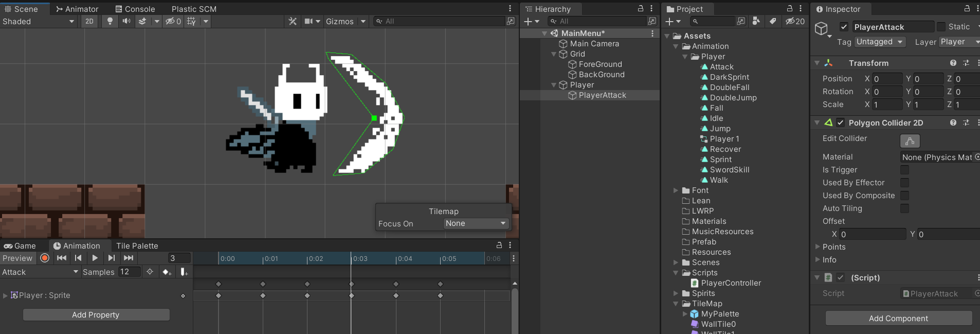Enable Used By Effector checkbox
The image size is (980, 334).
904,183
